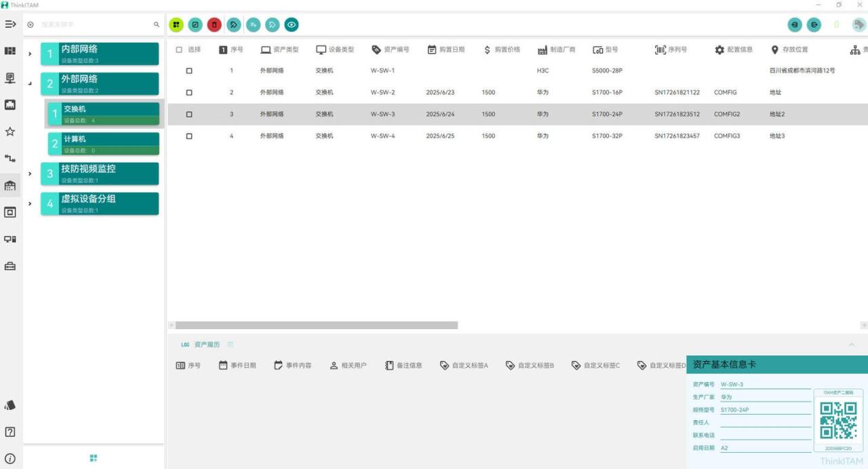This screenshot has width=868, height=469.
Task: Open the star favorites icon in left sidebar
Action: [10, 132]
